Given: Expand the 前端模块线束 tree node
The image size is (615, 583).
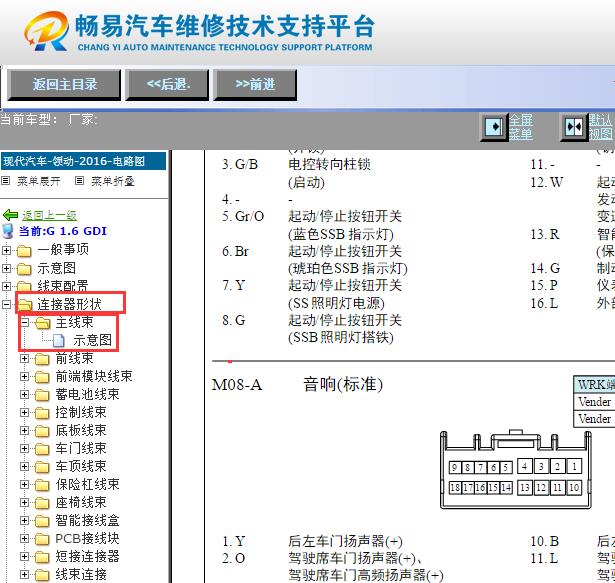Looking at the screenshot, I should coord(25,376).
